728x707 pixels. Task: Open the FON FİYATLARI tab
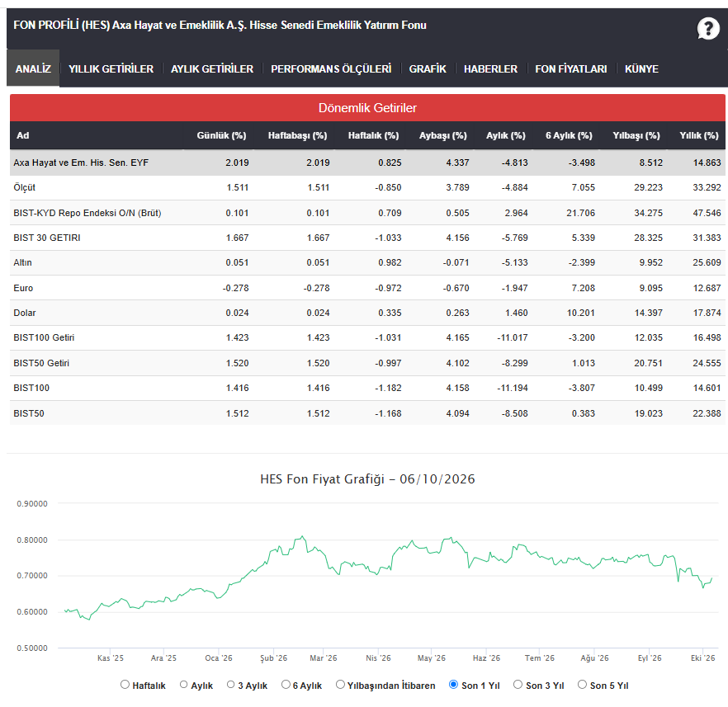click(571, 68)
